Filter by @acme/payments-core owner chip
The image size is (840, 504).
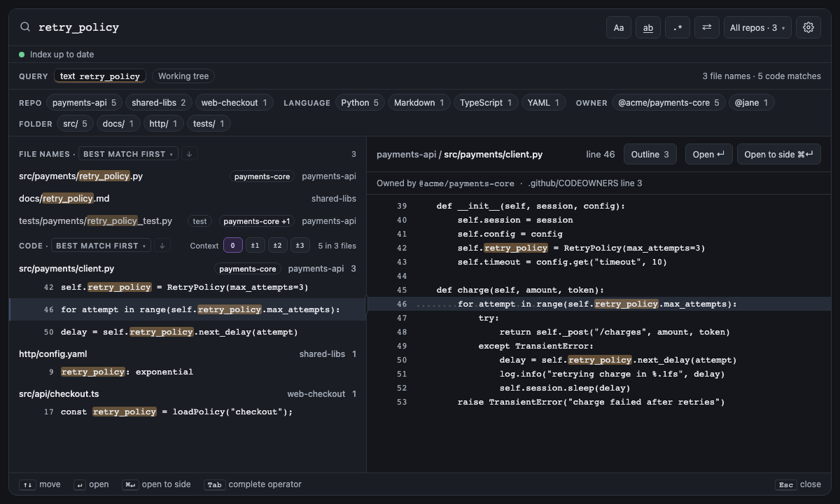tap(668, 103)
